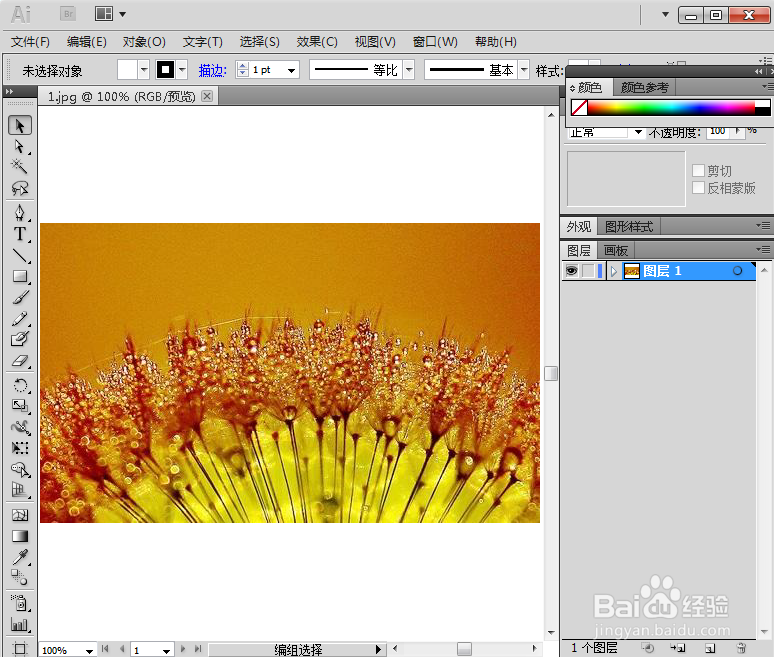Delete selection with layers trash icon
Screen dimensions: 774x657
741,648
